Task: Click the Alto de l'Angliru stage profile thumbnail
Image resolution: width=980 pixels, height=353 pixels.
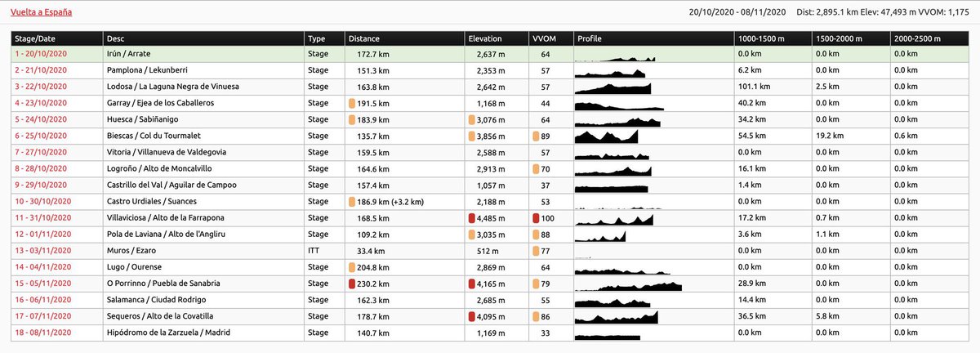Action: coord(601,235)
